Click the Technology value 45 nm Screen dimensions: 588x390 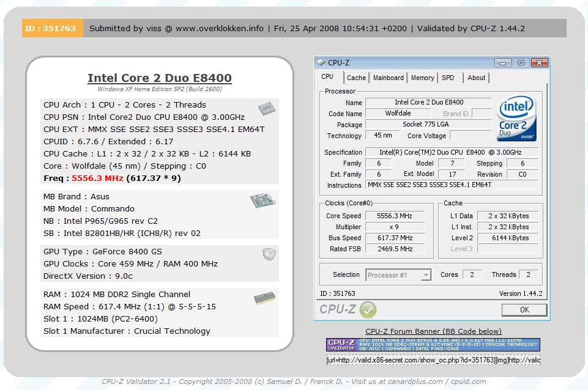click(382, 135)
